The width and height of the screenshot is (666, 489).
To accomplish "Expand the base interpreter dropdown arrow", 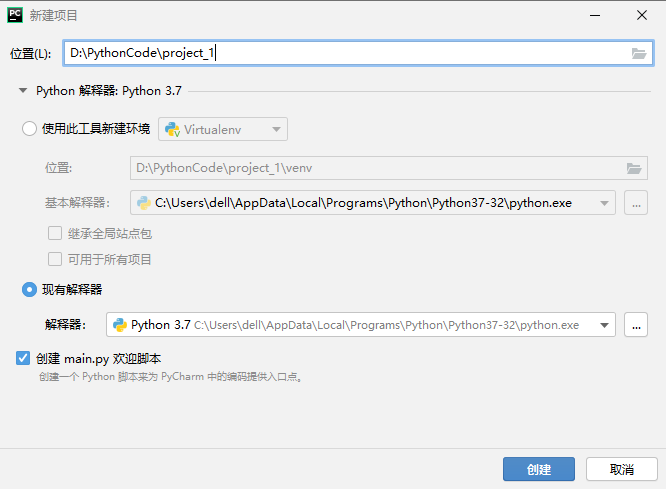I will coord(604,203).
